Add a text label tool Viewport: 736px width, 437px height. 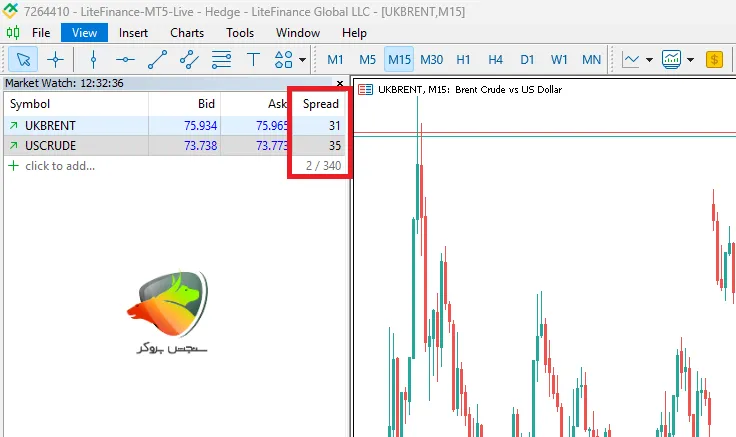(x=253, y=59)
